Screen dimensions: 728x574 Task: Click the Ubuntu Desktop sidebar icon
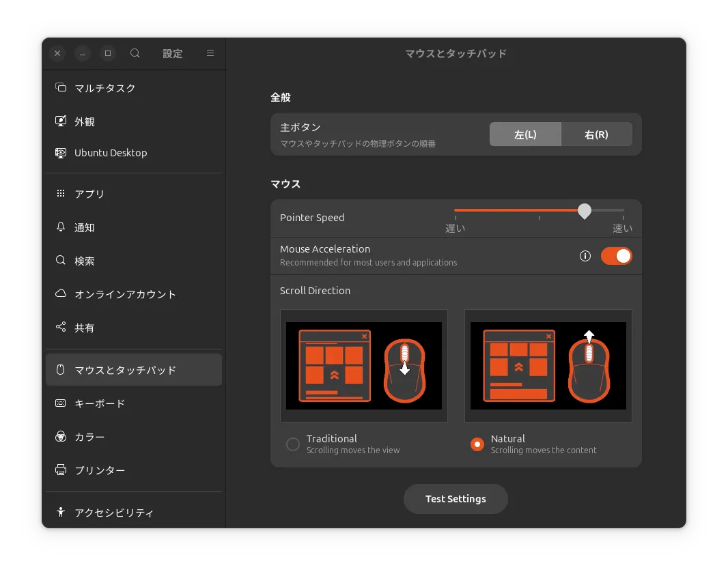click(61, 153)
